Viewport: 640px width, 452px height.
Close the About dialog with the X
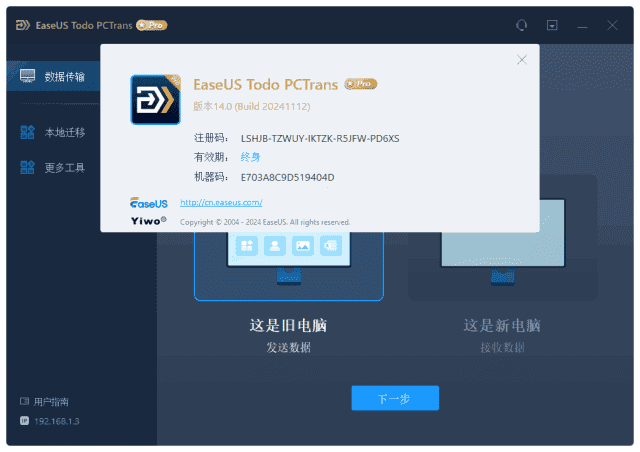[521, 60]
